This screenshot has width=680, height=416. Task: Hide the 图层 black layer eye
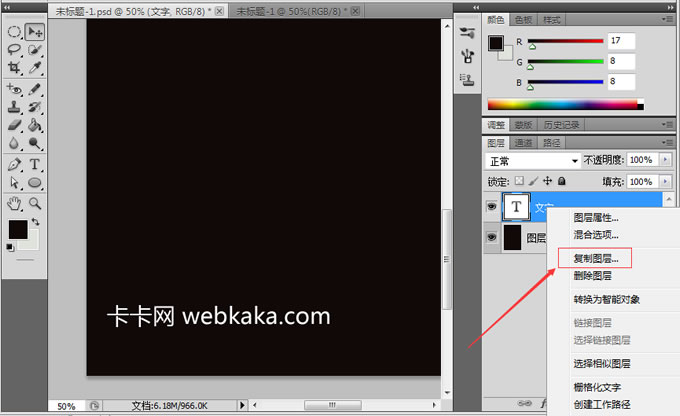(x=491, y=237)
